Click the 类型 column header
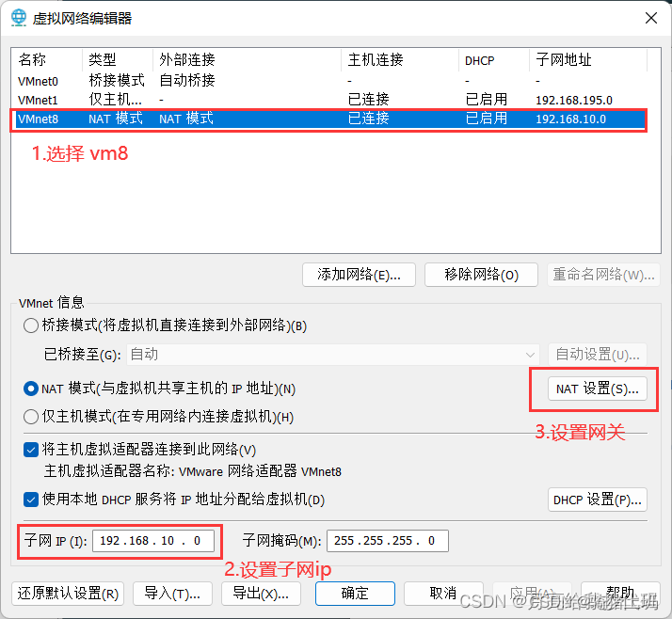The image size is (672, 619). click(x=117, y=59)
